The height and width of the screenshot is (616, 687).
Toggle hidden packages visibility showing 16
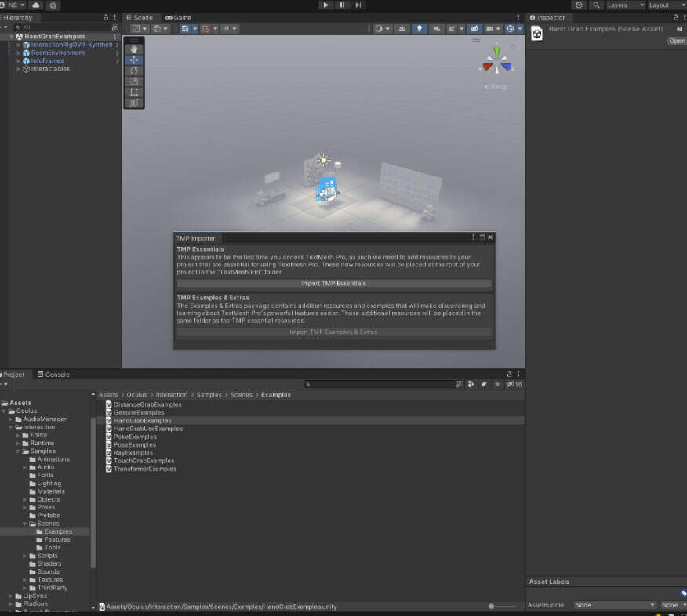coord(514,385)
